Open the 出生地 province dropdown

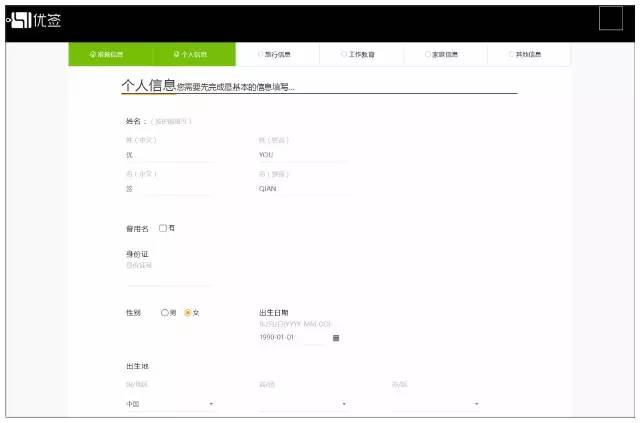point(303,404)
